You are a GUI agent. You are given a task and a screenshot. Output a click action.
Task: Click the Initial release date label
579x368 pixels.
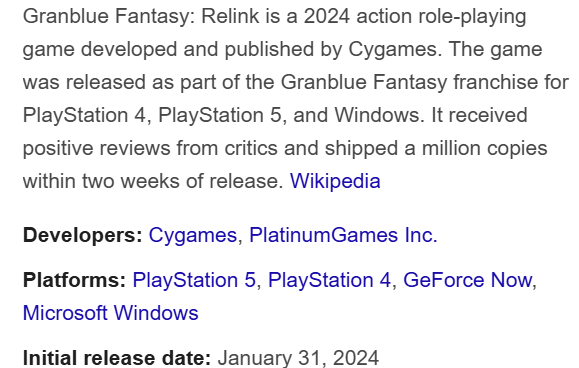pyautogui.click(x=117, y=358)
